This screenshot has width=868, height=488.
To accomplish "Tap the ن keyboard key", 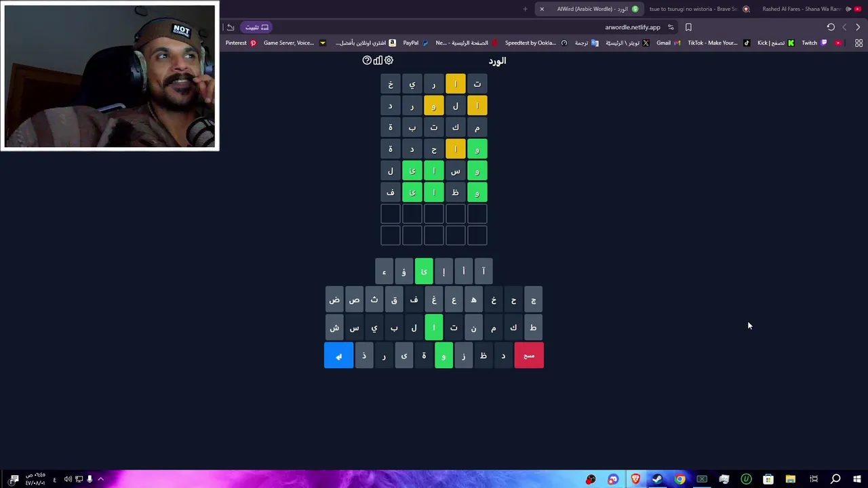I will 473,327.
